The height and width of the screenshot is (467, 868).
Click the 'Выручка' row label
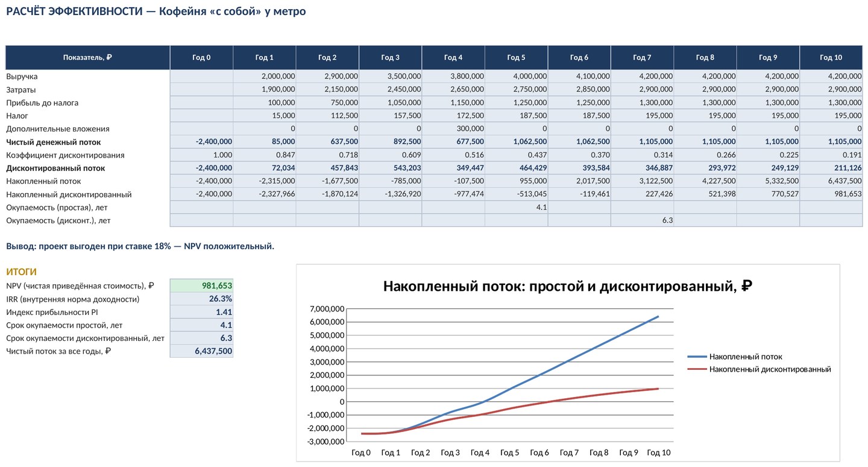tap(22, 77)
